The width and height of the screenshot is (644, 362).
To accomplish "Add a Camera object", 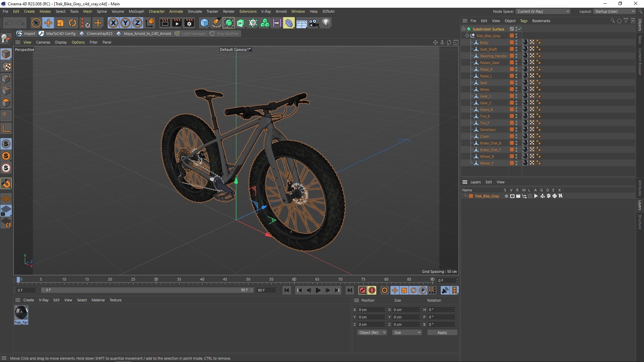I will tap(314, 23).
